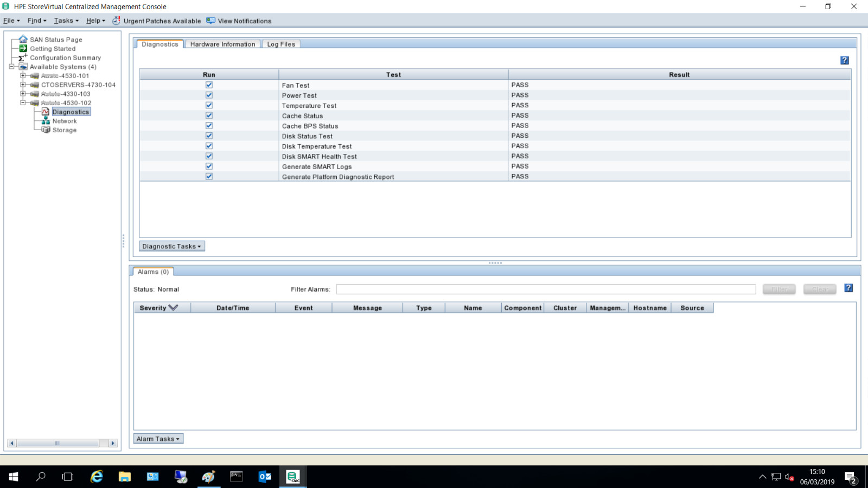The width and height of the screenshot is (868, 488).
Task: Open the Diagnostic Tasks dropdown
Action: (x=171, y=246)
